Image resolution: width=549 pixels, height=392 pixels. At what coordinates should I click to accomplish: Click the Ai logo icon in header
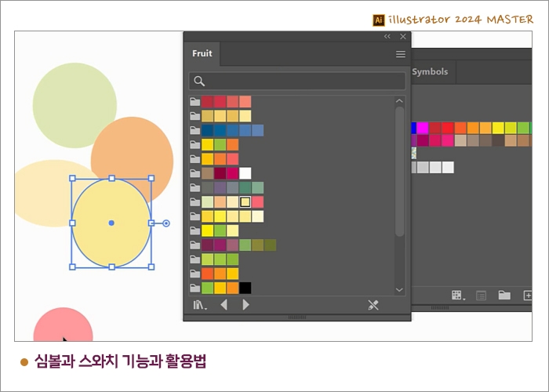click(379, 20)
